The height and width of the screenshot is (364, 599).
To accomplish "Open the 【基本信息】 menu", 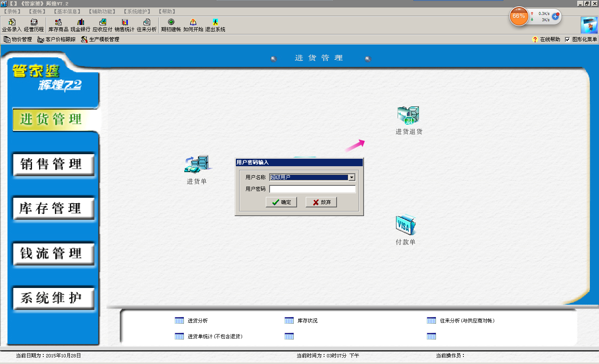I will pos(67,12).
